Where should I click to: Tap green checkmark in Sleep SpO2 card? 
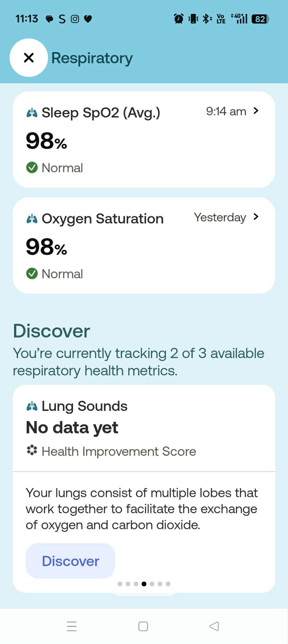point(32,167)
